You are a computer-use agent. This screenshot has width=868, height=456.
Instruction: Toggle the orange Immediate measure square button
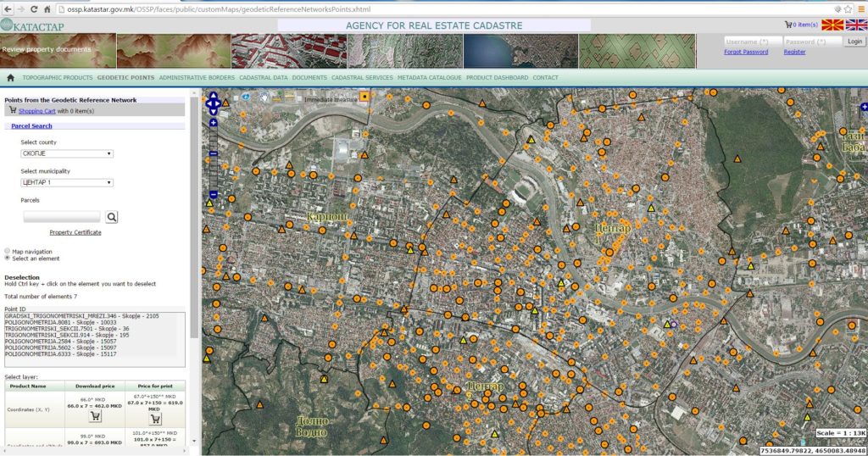tap(364, 97)
